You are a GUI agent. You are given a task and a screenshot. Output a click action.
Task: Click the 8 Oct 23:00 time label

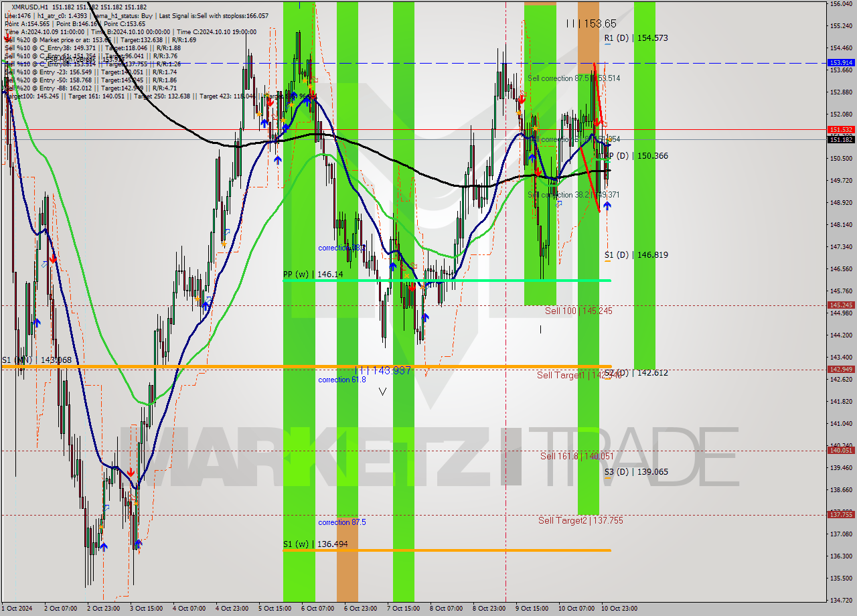click(489, 609)
